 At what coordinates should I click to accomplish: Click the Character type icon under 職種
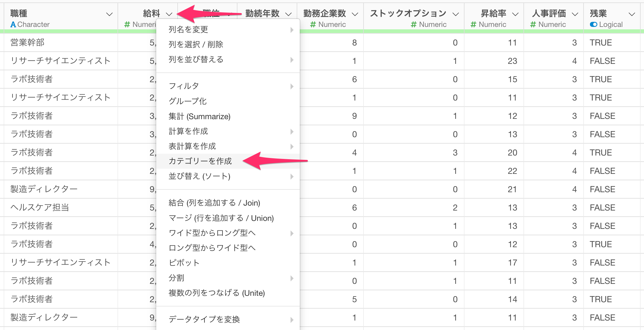click(x=13, y=24)
